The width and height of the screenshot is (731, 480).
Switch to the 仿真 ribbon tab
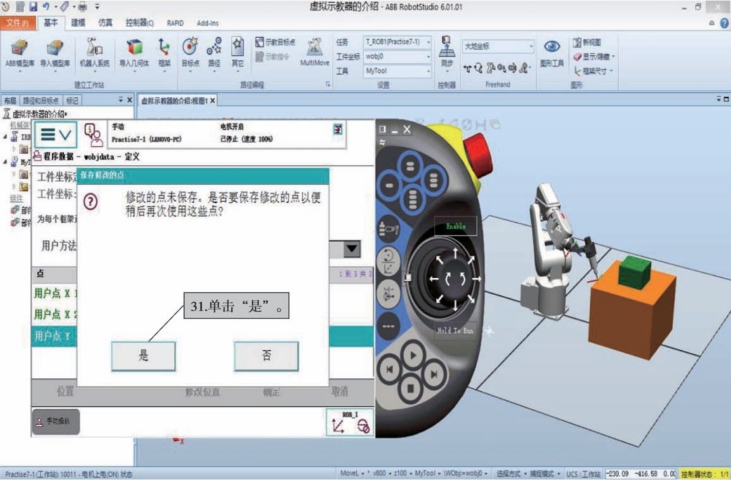click(105, 23)
